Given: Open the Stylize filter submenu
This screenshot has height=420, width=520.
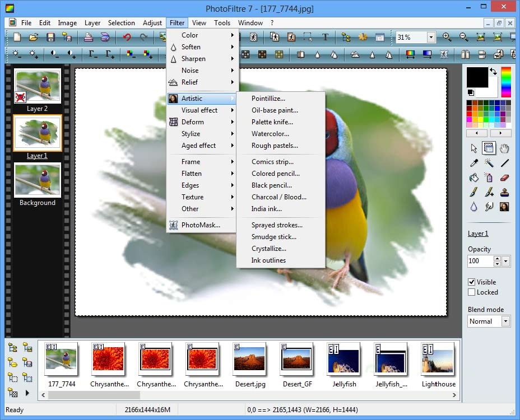Looking at the screenshot, I should click(191, 134).
